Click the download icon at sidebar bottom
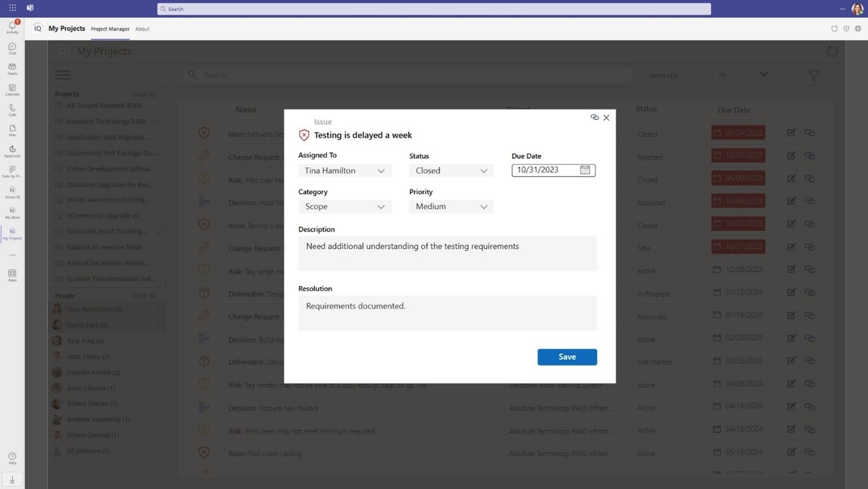 [x=12, y=479]
